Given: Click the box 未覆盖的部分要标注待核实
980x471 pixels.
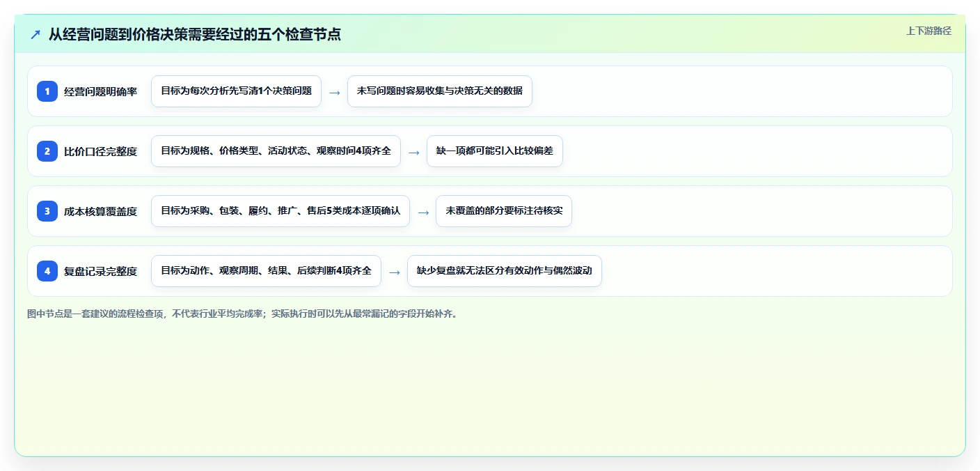Looking at the screenshot, I should click(504, 211).
